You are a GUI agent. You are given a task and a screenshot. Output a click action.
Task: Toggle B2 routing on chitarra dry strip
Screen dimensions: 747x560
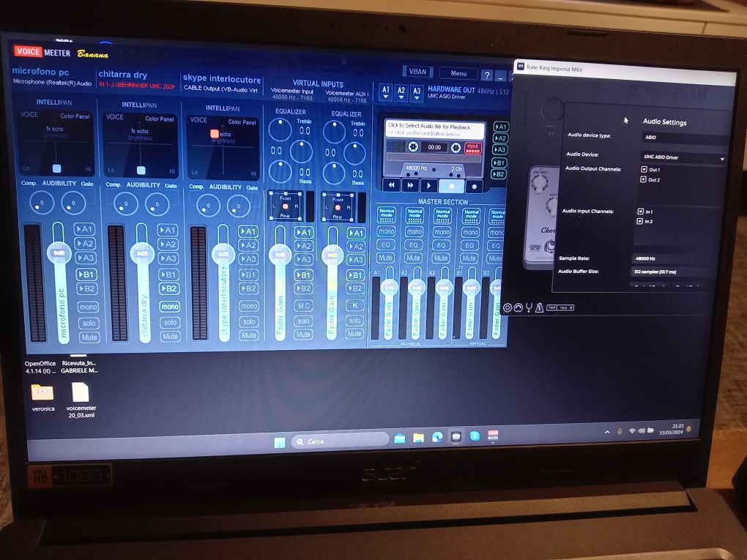(169, 288)
